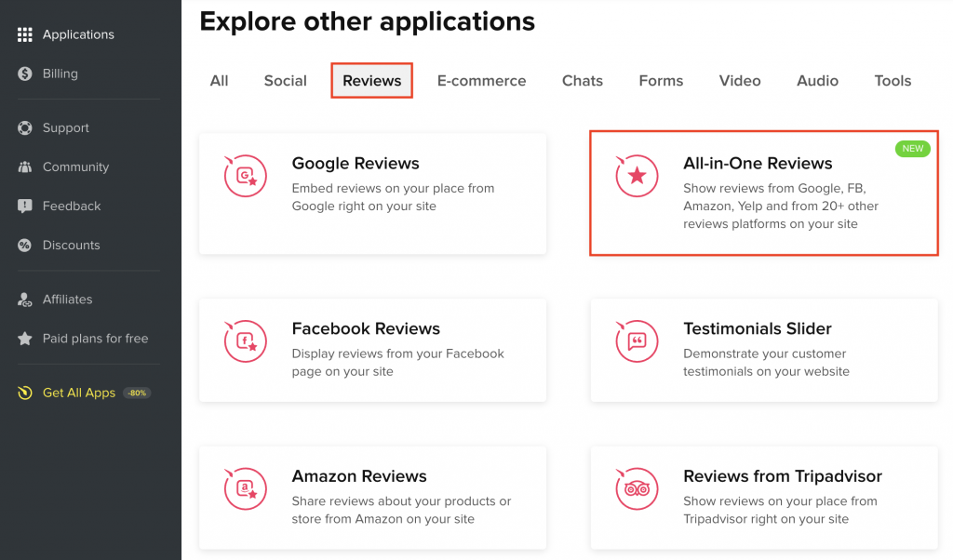Open the Feedback page
This screenshot has height=560, width=953.
click(72, 207)
